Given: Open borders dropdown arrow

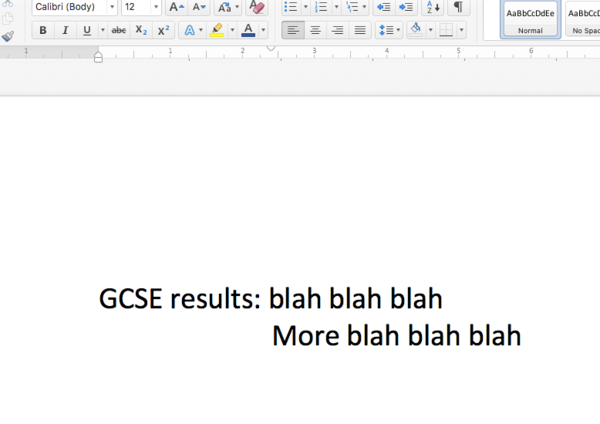Looking at the screenshot, I should click(461, 30).
